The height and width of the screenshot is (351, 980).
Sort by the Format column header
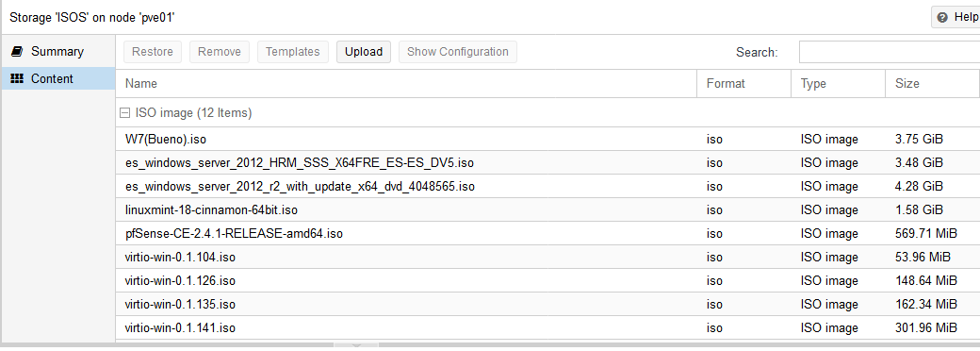point(744,83)
